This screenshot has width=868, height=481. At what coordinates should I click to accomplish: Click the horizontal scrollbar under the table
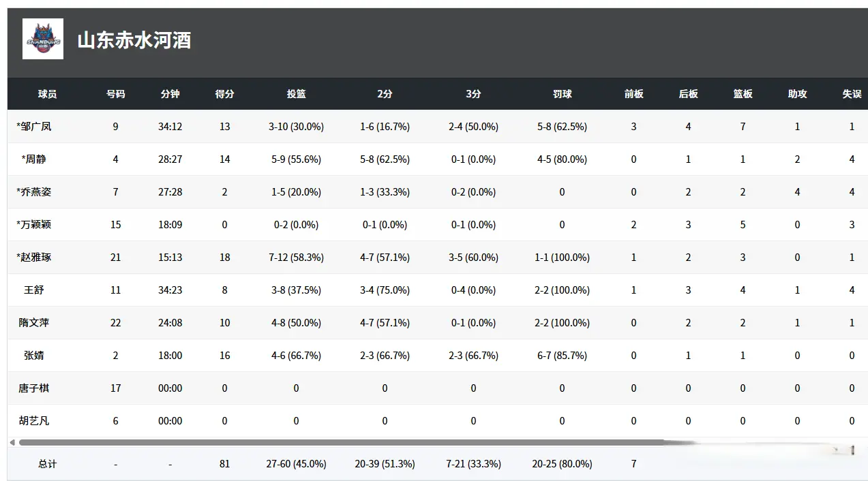[x=341, y=443]
